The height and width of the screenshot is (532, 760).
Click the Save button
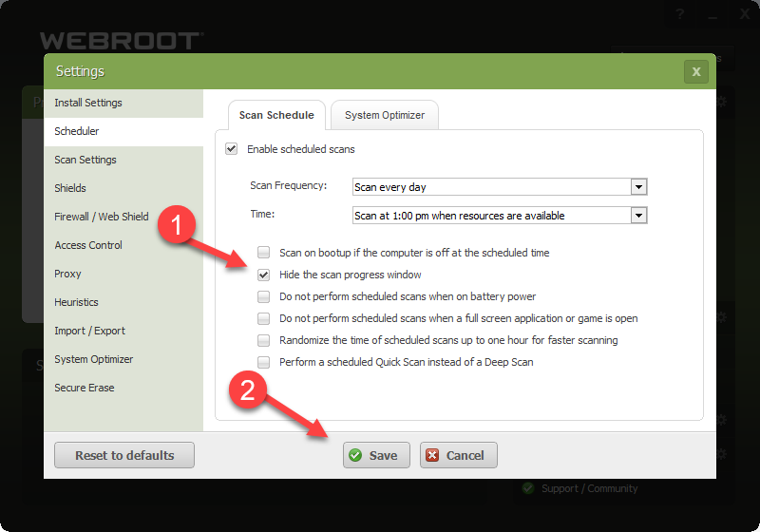point(376,455)
